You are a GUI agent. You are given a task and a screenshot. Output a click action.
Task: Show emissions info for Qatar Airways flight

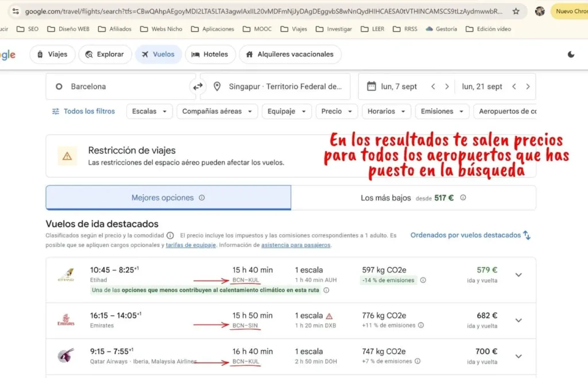pos(418,361)
